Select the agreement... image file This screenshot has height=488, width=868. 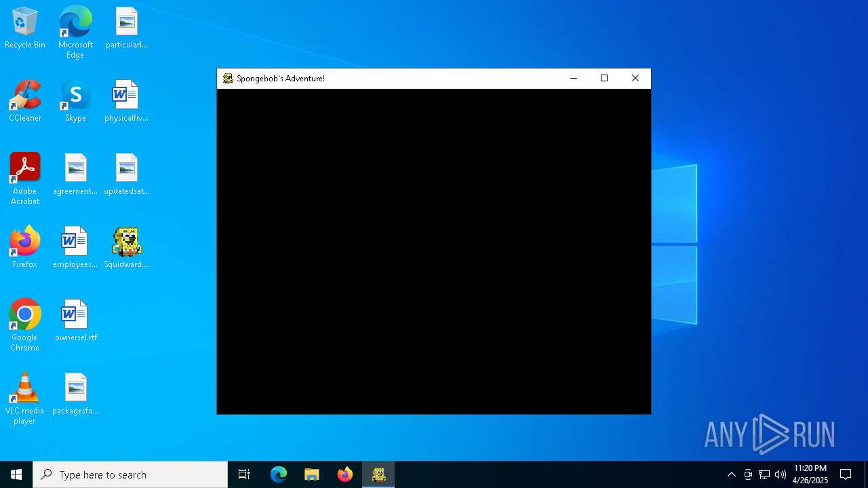point(75,175)
